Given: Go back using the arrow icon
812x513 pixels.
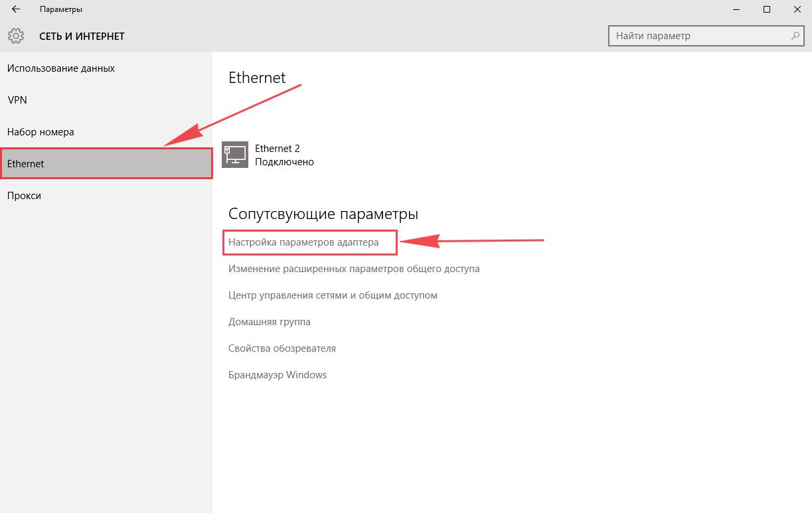Looking at the screenshot, I should tap(16, 9).
